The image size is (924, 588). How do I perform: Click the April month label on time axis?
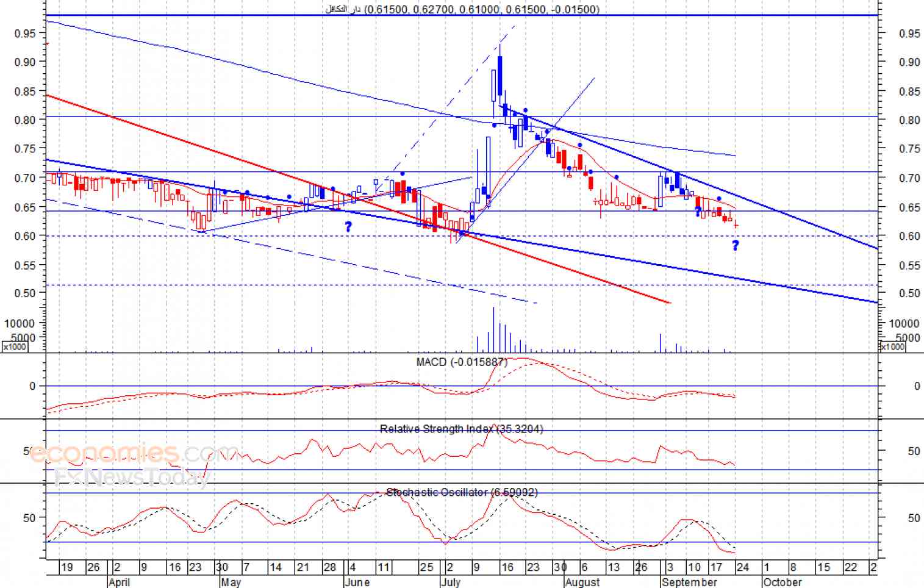(119, 582)
